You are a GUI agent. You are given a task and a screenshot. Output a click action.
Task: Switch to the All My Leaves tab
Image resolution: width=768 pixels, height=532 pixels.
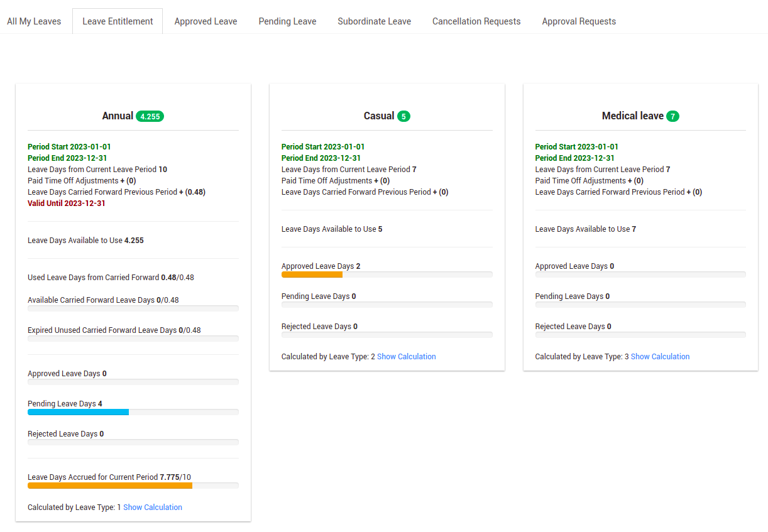tap(34, 21)
